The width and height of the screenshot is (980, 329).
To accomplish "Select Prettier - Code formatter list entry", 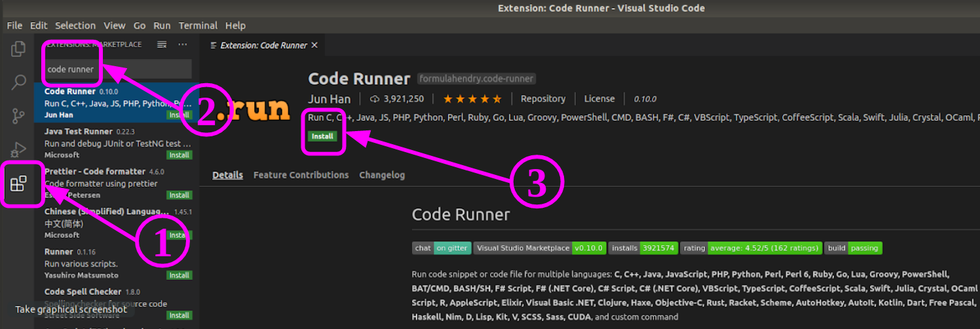I will 117,183.
